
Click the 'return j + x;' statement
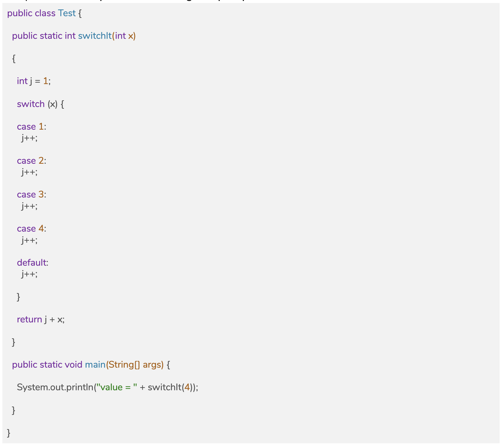pyautogui.click(x=41, y=319)
